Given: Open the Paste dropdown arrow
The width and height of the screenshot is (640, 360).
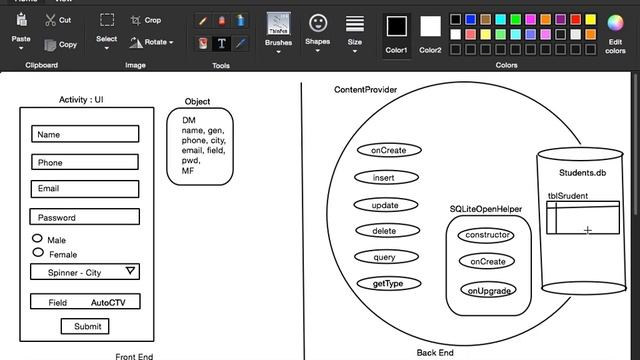Looking at the screenshot, I should pyautogui.click(x=21, y=48).
